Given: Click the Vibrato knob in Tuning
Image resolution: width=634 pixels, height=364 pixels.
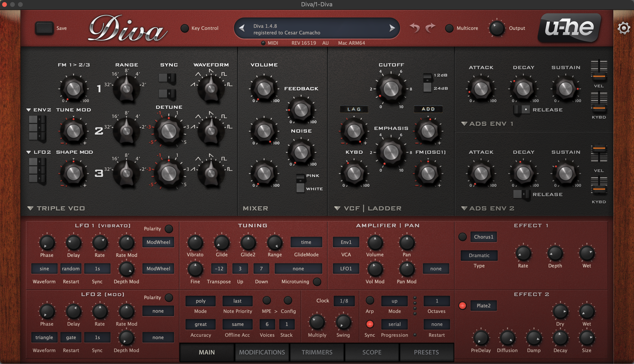Looking at the screenshot, I should [195, 243].
